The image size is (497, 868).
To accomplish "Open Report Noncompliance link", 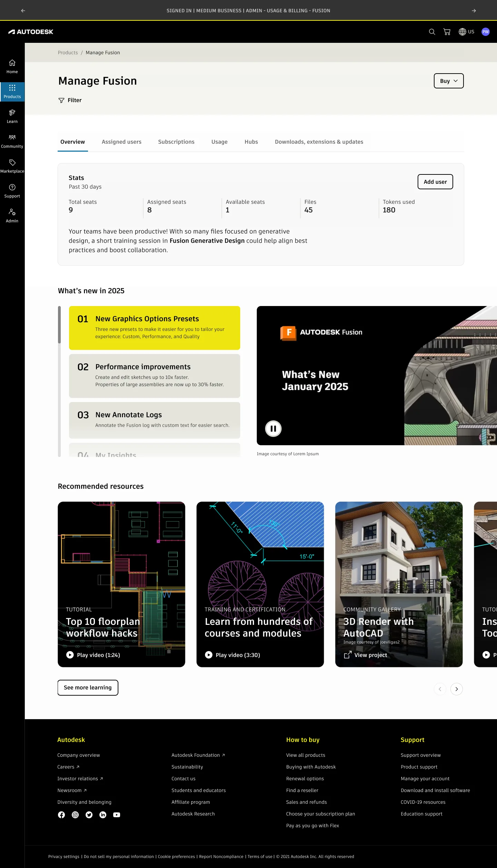I will pos(221,857).
